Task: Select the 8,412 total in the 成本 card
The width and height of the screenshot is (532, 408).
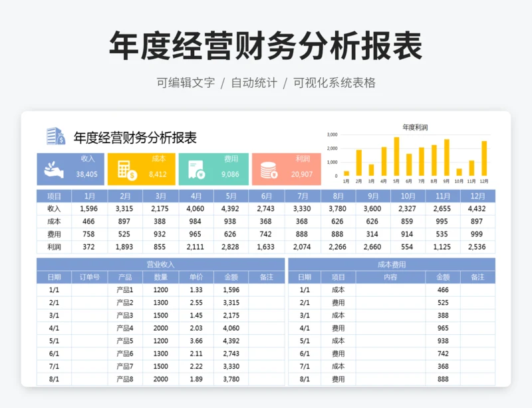Action: pos(158,174)
